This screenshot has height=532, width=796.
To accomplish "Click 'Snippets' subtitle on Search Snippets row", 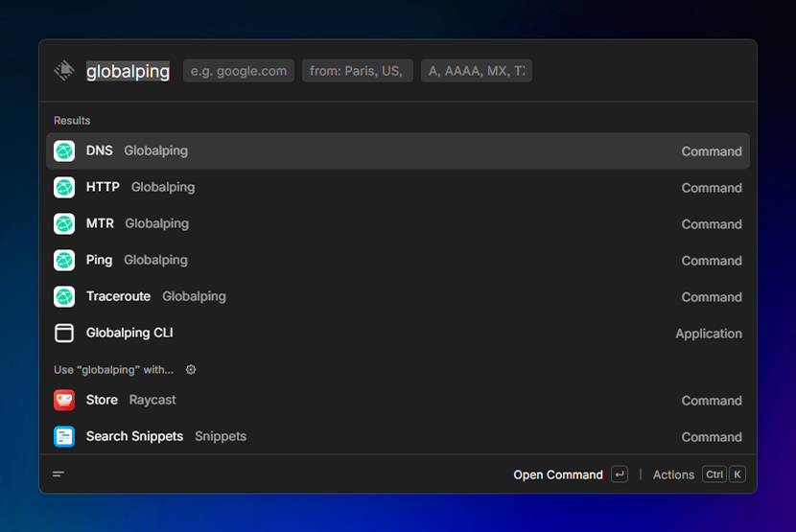I will [x=221, y=436].
